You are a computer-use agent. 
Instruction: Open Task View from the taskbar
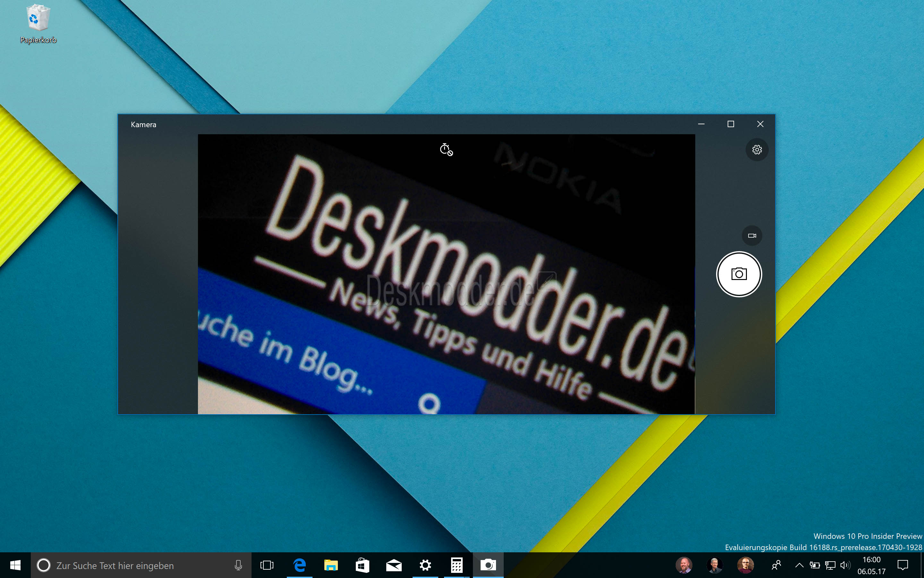coord(267,565)
